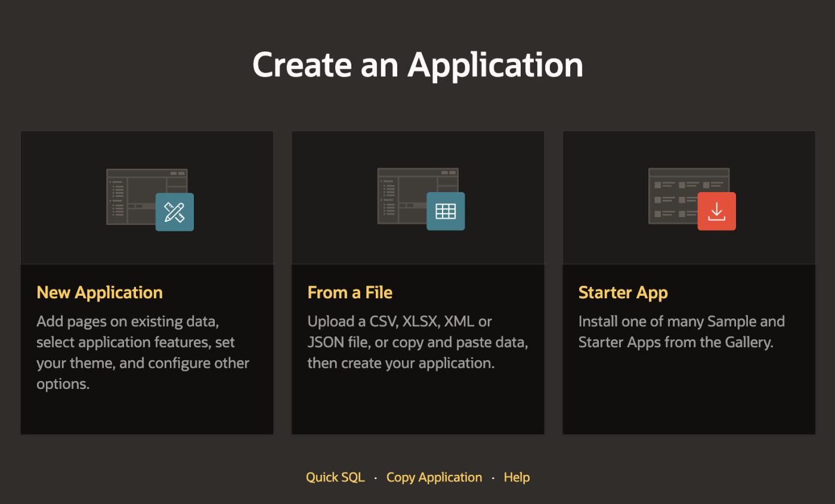Select the New Application card
Viewport: 835px width, 504px height.
click(147, 282)
